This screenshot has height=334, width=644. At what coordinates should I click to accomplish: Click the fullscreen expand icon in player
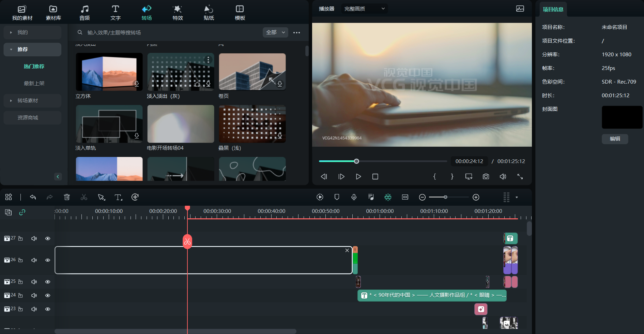[520, 176]
